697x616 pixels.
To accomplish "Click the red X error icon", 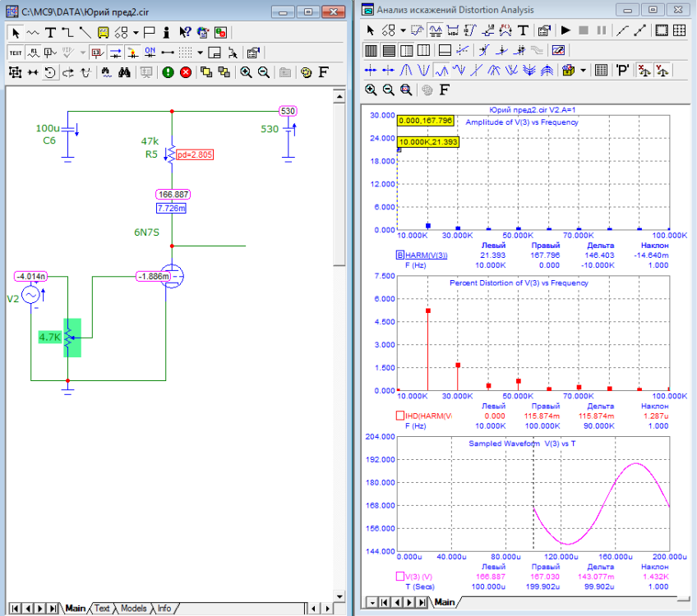I will 185,72.
